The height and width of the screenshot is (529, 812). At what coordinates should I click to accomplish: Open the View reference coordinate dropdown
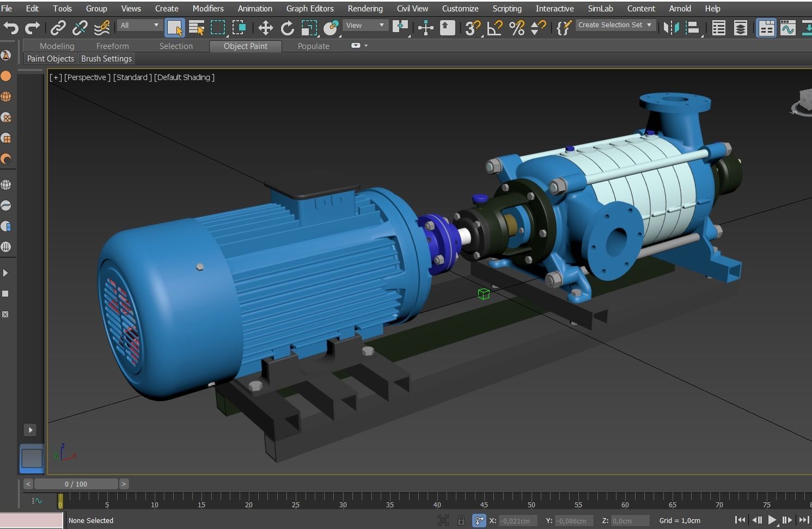(x=365, y=25)
